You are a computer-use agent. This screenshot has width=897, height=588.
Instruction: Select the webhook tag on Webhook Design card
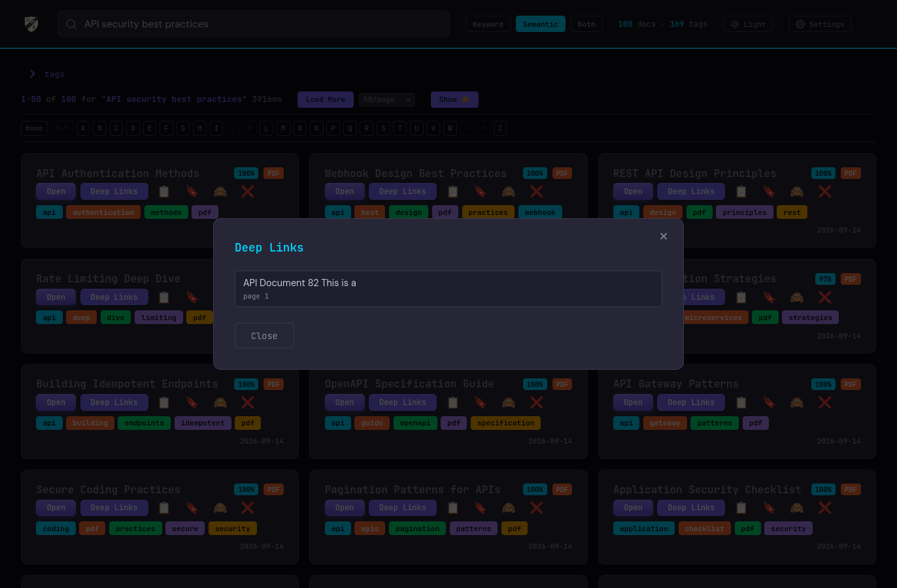pos(540,212)
